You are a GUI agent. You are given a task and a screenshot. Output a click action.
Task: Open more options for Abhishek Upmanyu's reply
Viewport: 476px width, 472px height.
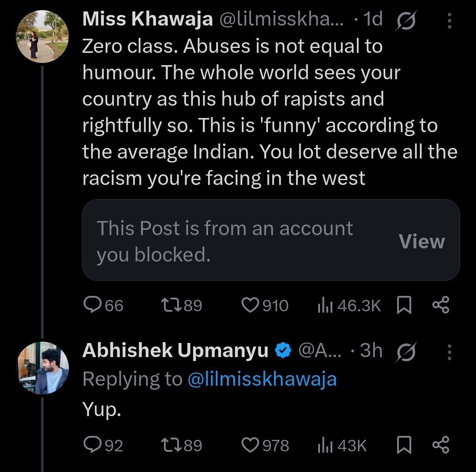pyautogui.click(x=449, y=351)
